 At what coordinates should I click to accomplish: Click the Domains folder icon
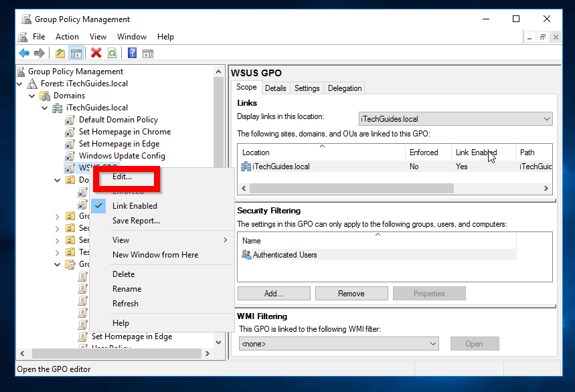(45, 96)
